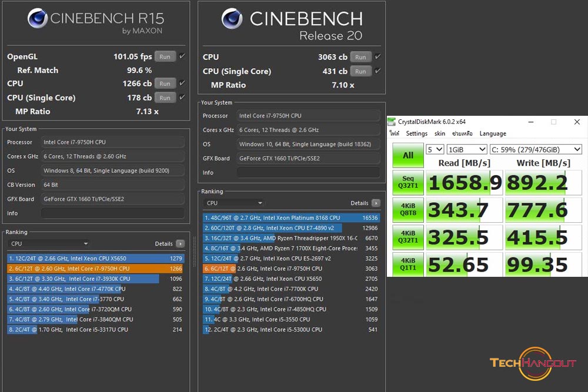Select R20 ranking row Core i7-6700HQ
588x392 pixels.
292,299
